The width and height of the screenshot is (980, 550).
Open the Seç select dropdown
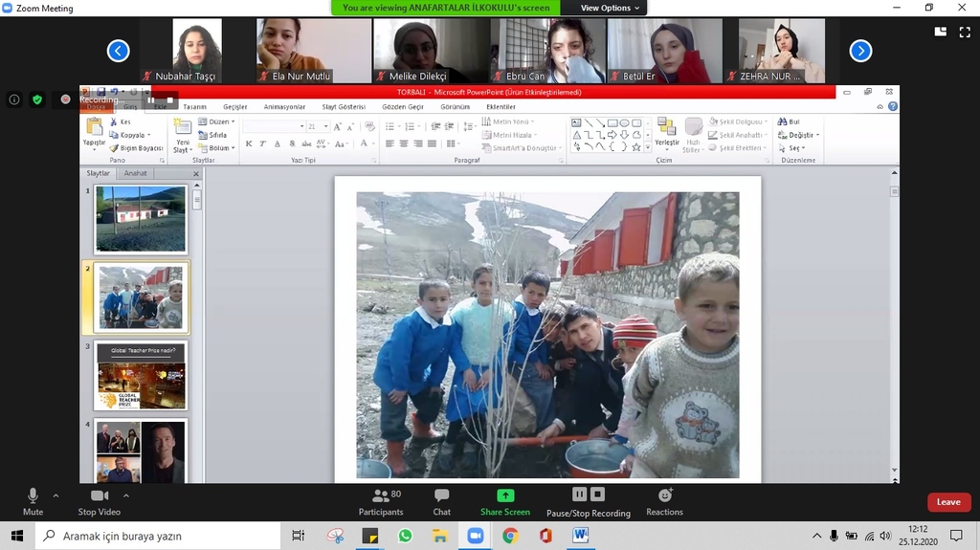(791, 148)
